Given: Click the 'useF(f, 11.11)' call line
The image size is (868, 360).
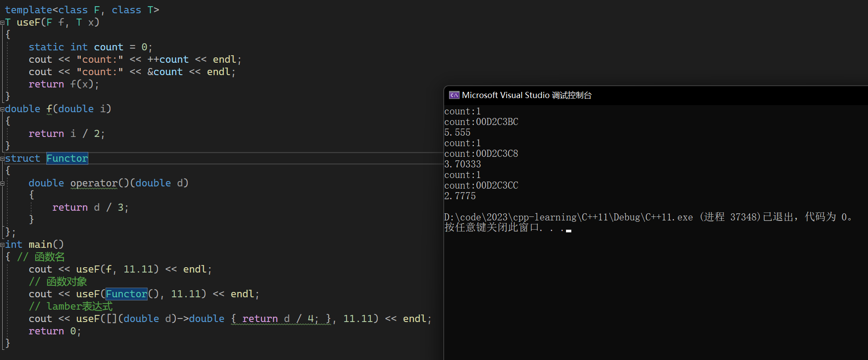Looking at the screenshot, I should [x=120, y=269].
